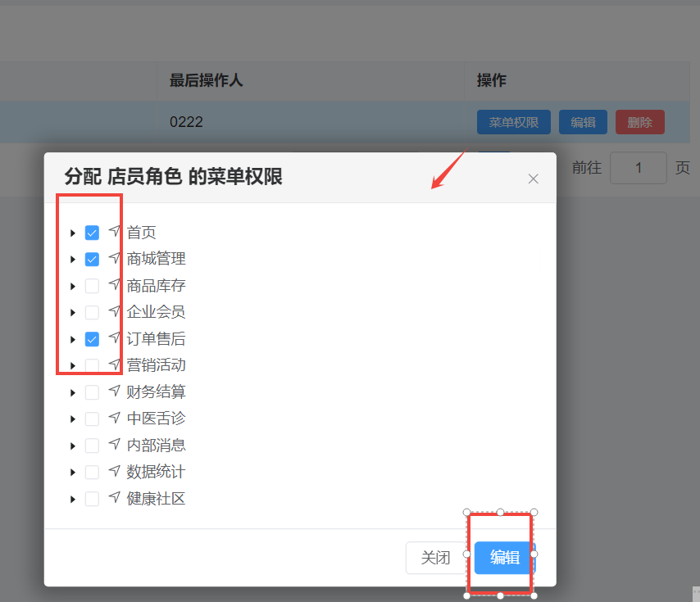Click the red 删除 button in the table row

click(x=639, y=122)
